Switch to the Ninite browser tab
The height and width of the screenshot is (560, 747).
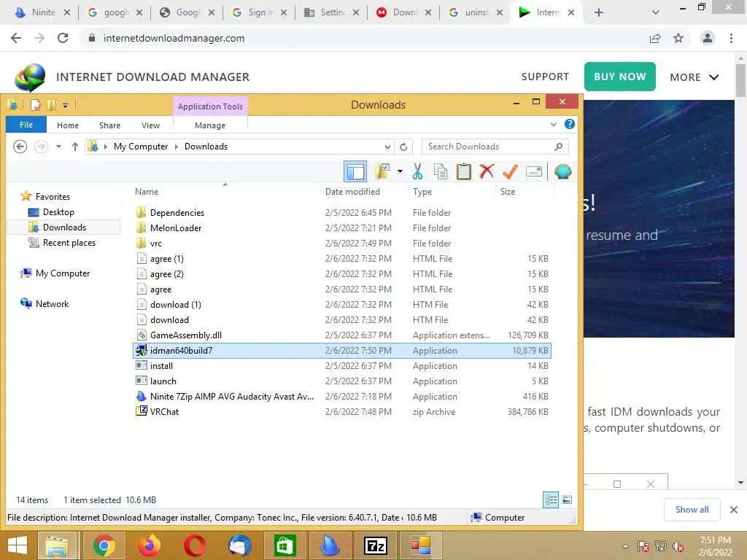[42, 12]
